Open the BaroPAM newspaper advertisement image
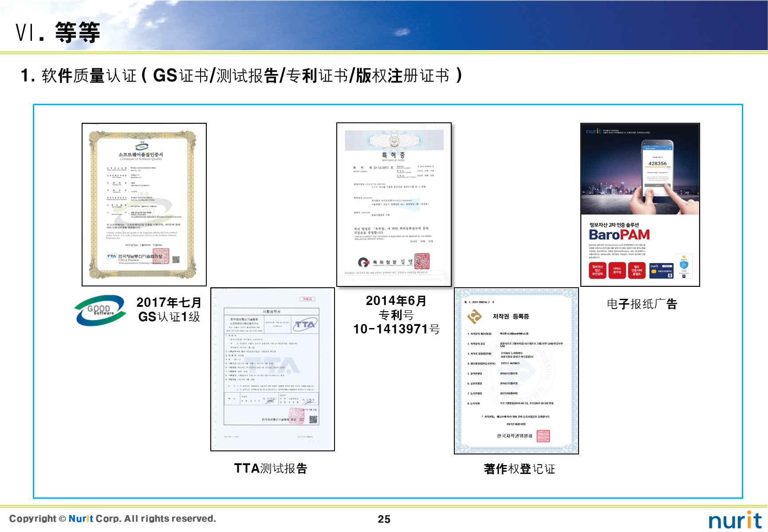 [640, 205]
